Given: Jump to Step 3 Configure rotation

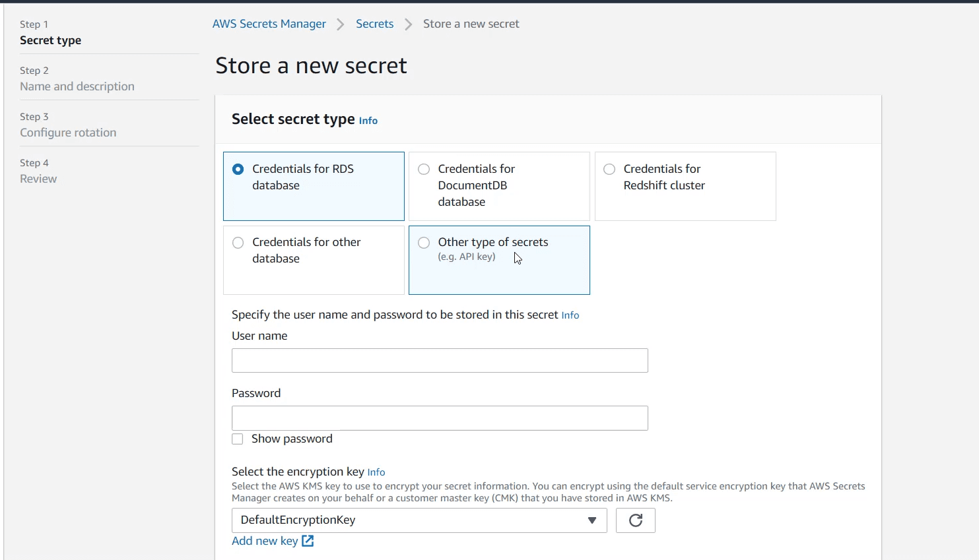Looking at the screenshot, I should click(68, 133).
